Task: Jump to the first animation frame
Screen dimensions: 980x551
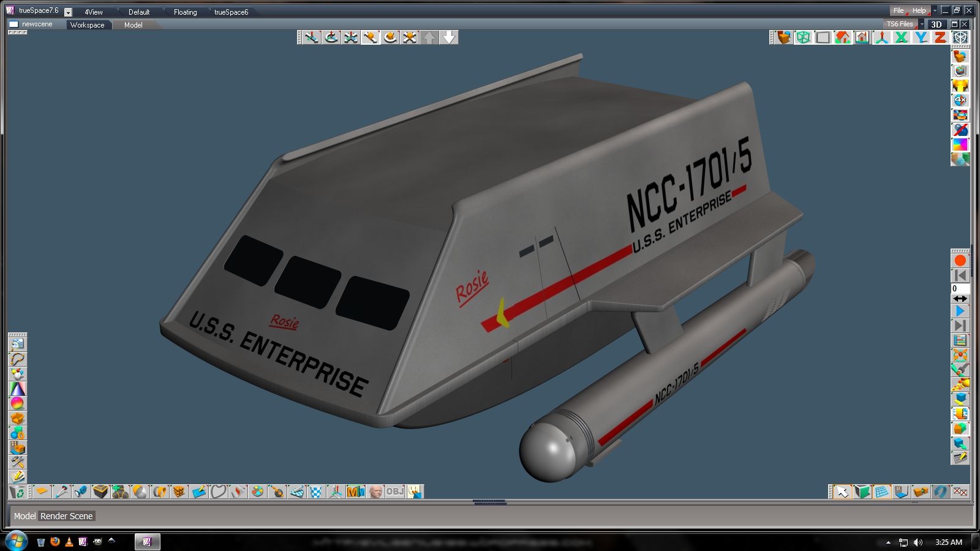Action: click(960, 276)
